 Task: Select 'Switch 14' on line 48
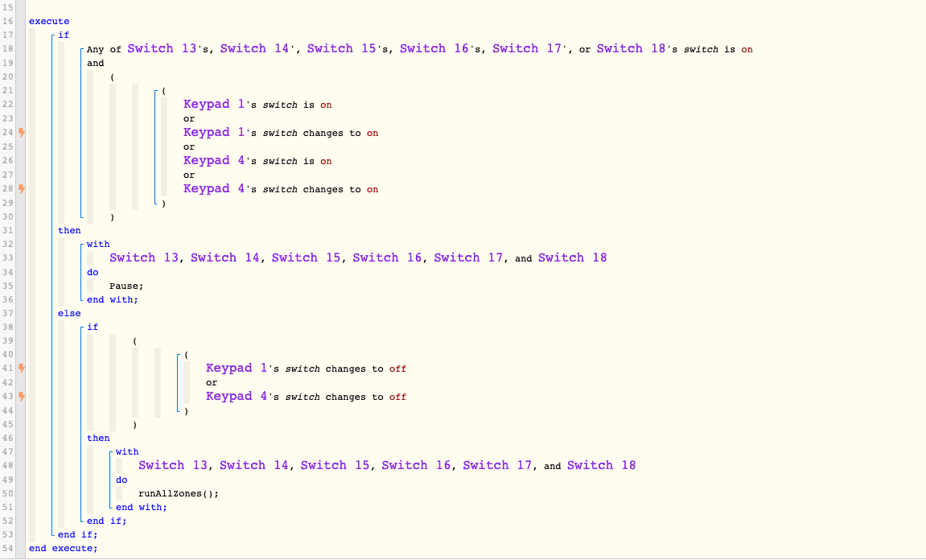tap(254, 466)
